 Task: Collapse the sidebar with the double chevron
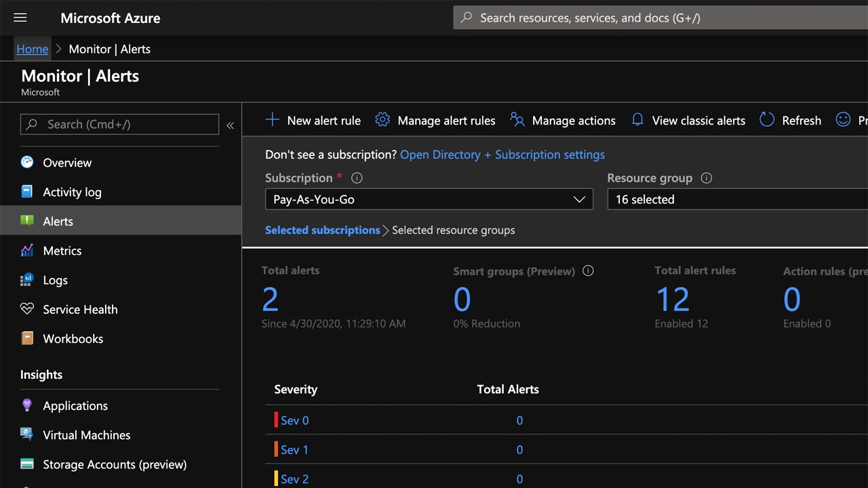pos(230,125)
